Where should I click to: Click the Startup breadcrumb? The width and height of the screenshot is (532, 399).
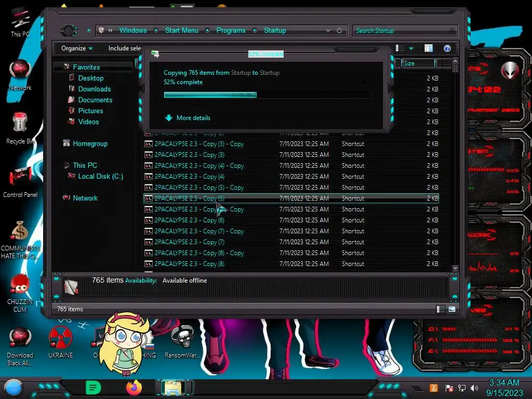click(275, 31)
